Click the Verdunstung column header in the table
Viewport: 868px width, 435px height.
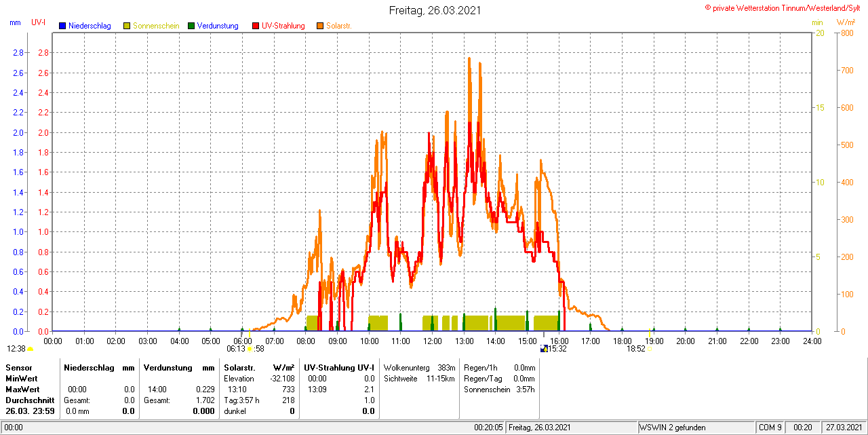167,367
